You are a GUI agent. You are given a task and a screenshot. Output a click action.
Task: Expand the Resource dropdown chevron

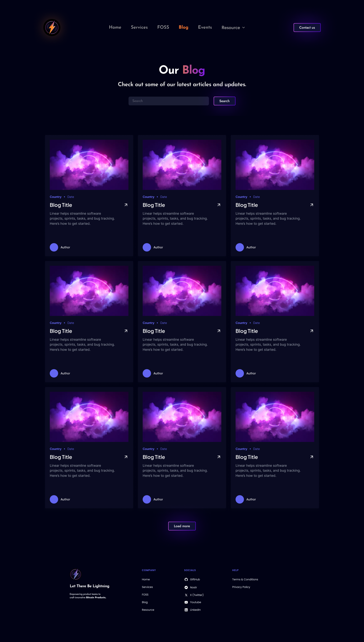pos(243,28)
